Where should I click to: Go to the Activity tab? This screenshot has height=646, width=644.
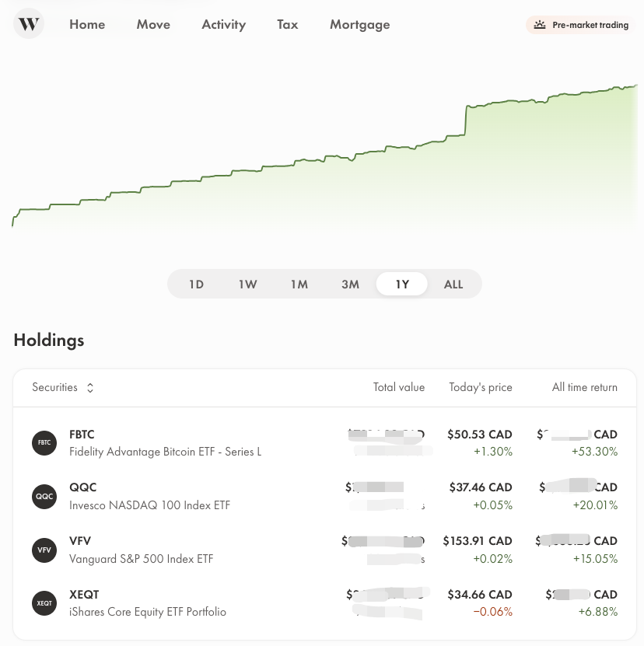point(223,24)
